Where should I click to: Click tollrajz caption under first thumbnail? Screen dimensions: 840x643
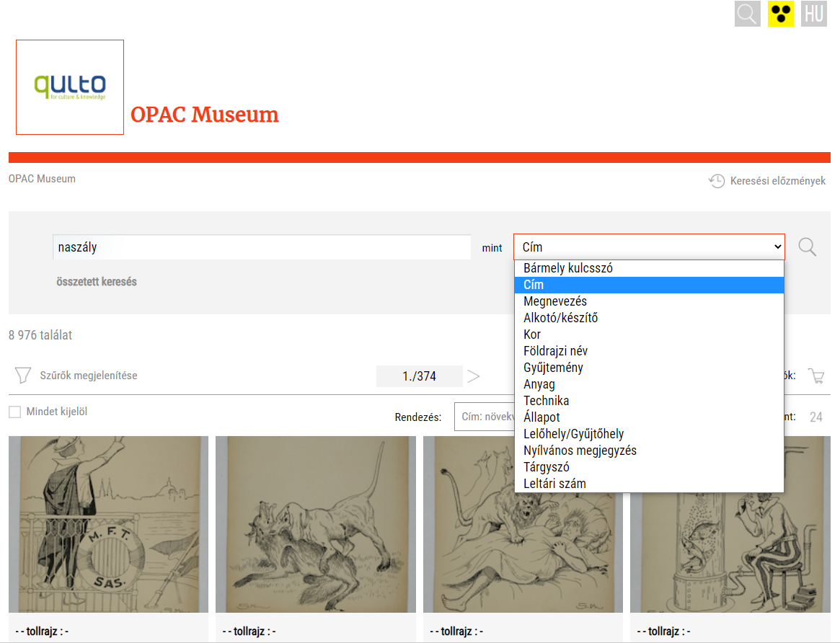(43, 631)
